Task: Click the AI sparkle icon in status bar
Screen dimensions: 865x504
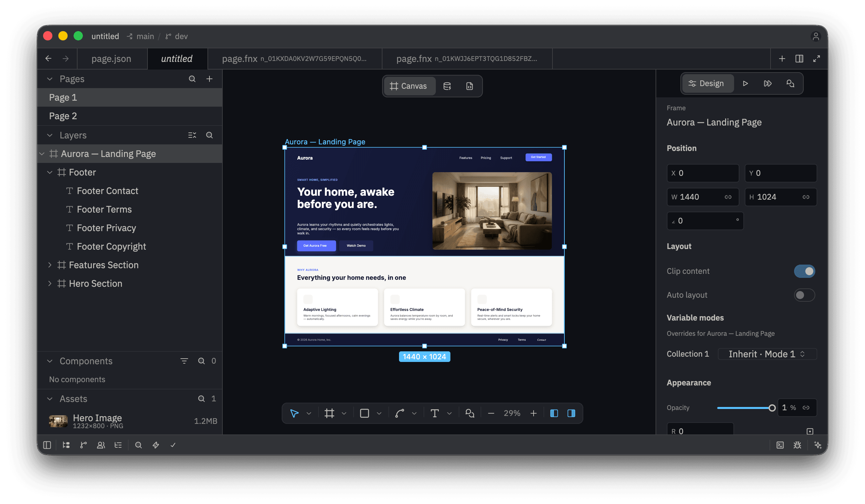Action: [x=818, y=445]
